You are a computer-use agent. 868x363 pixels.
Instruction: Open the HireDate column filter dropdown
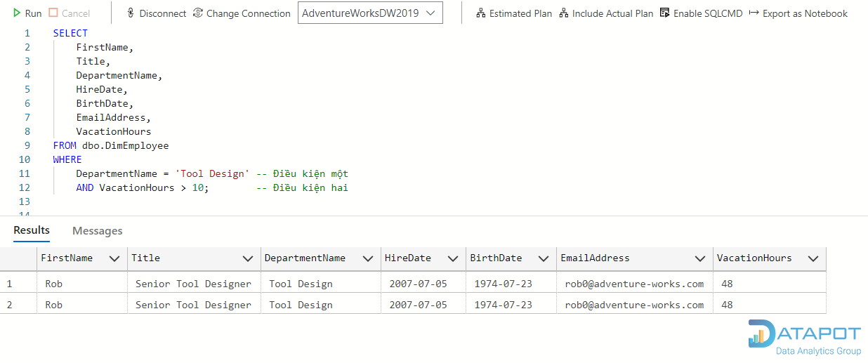(x=453, y=258)
